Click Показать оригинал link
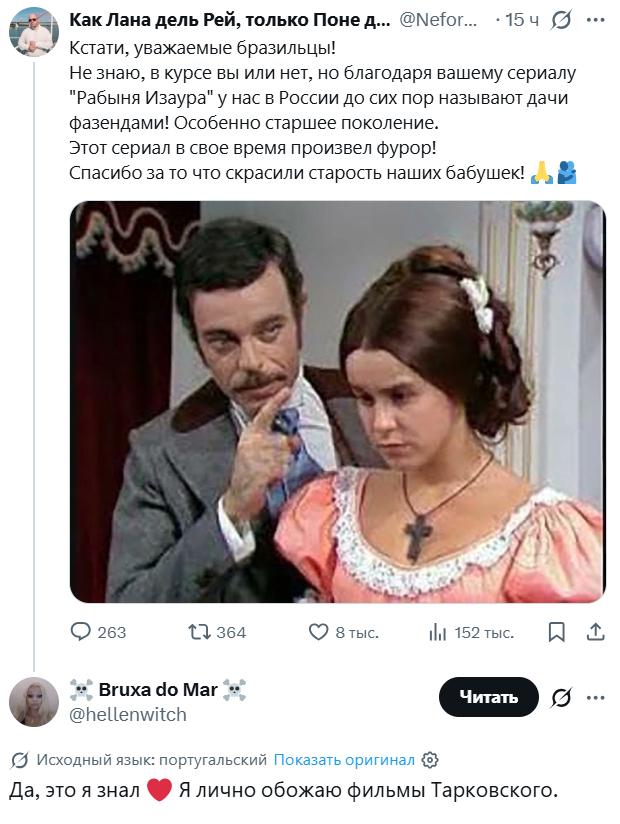This screenshot has width=620, height=824. (344, 759)
